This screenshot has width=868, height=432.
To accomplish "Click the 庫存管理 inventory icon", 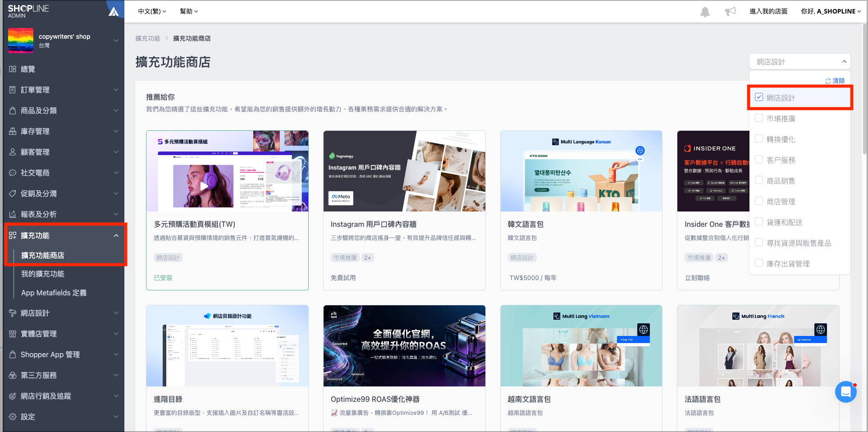I will [x=13, y=131].
